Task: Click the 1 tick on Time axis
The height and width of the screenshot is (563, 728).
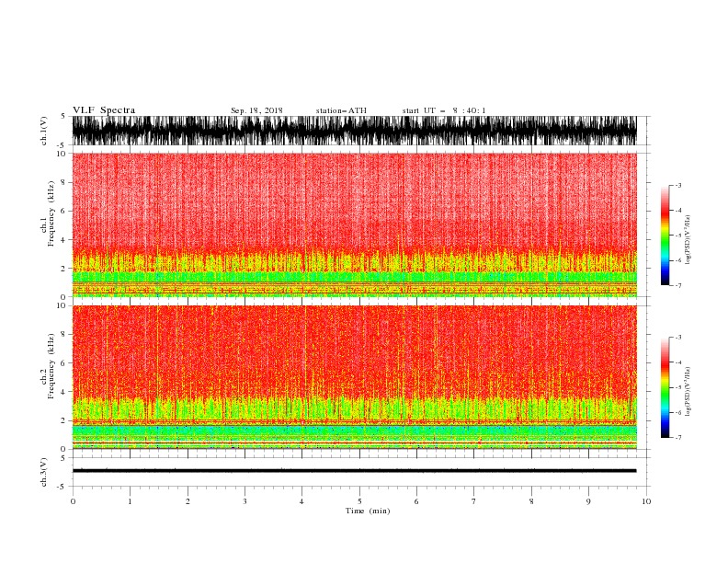Action: click(x=130, y=501)
